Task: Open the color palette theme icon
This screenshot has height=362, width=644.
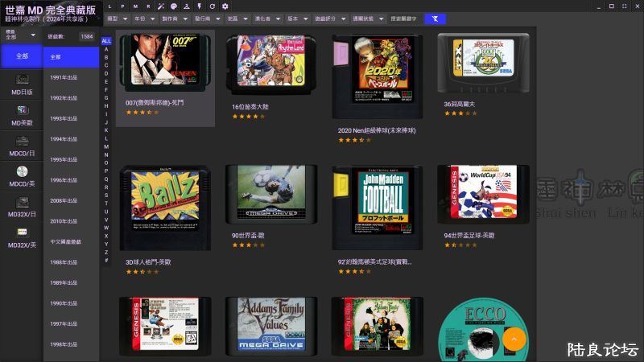Action: pos(174,6)
